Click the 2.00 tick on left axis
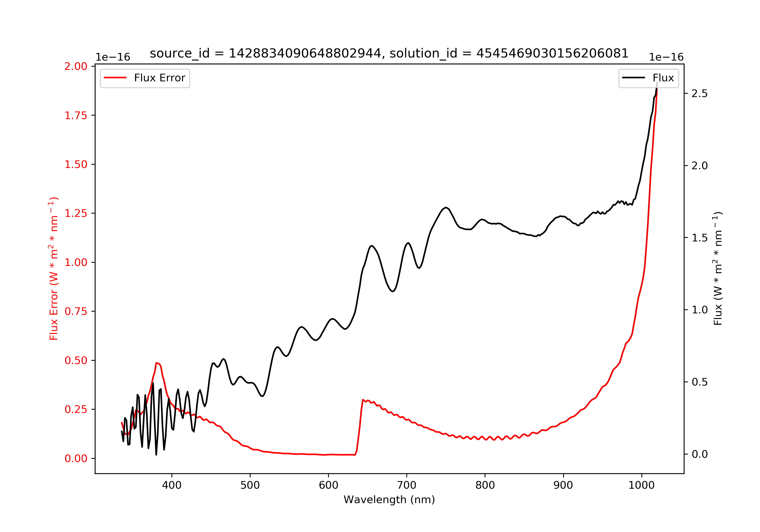 coord(76,67)
